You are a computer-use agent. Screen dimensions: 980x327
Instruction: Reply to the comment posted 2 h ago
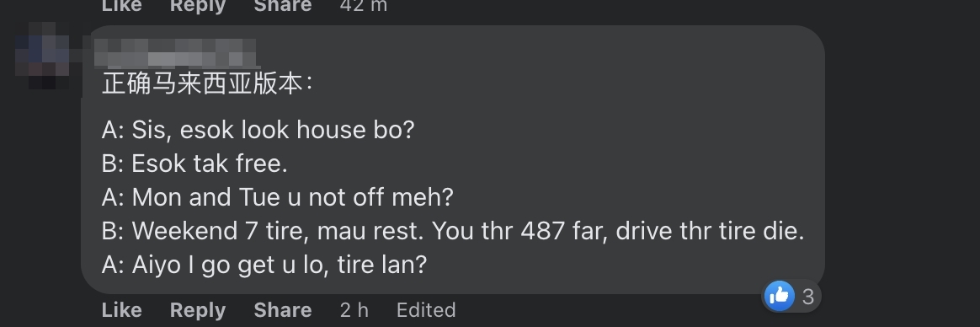click(198, 309)
